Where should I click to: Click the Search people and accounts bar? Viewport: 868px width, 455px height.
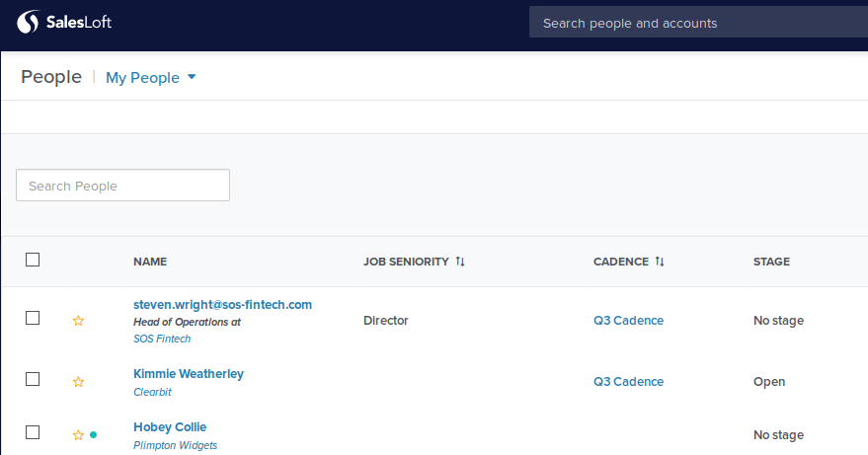(x=698, y=23)
